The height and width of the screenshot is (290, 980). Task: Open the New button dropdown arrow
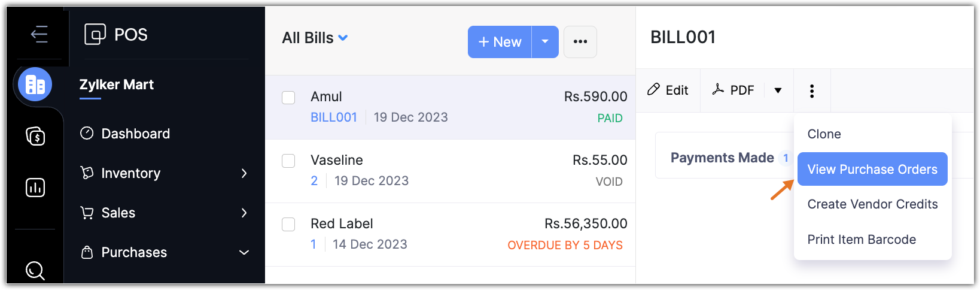[544, 42]
